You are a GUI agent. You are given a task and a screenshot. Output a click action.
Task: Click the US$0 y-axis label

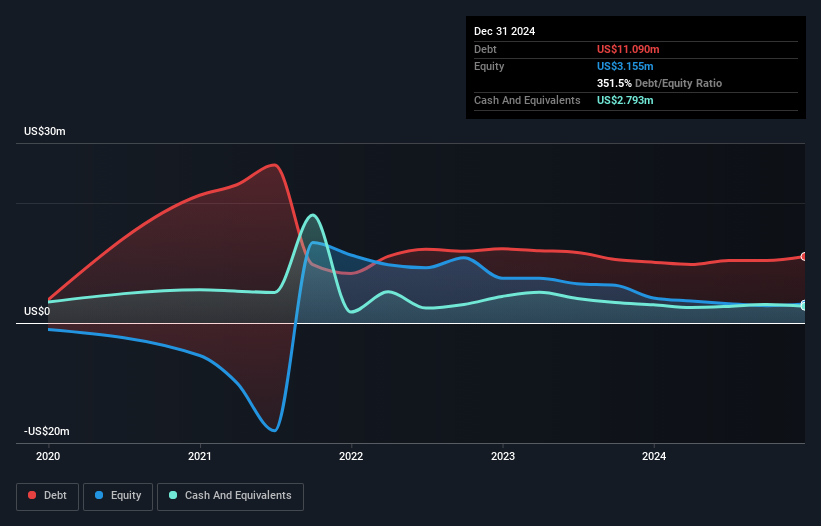(37, 311)
